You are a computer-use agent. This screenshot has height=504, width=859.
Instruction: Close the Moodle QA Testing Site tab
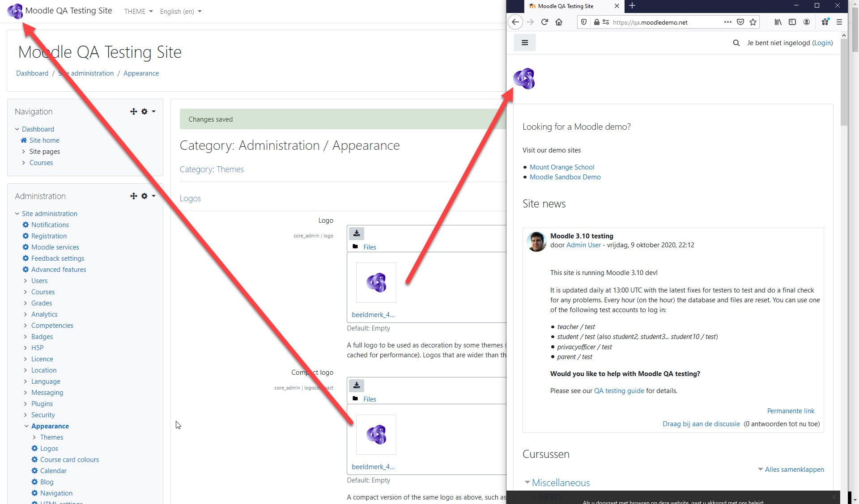(617, 6)
